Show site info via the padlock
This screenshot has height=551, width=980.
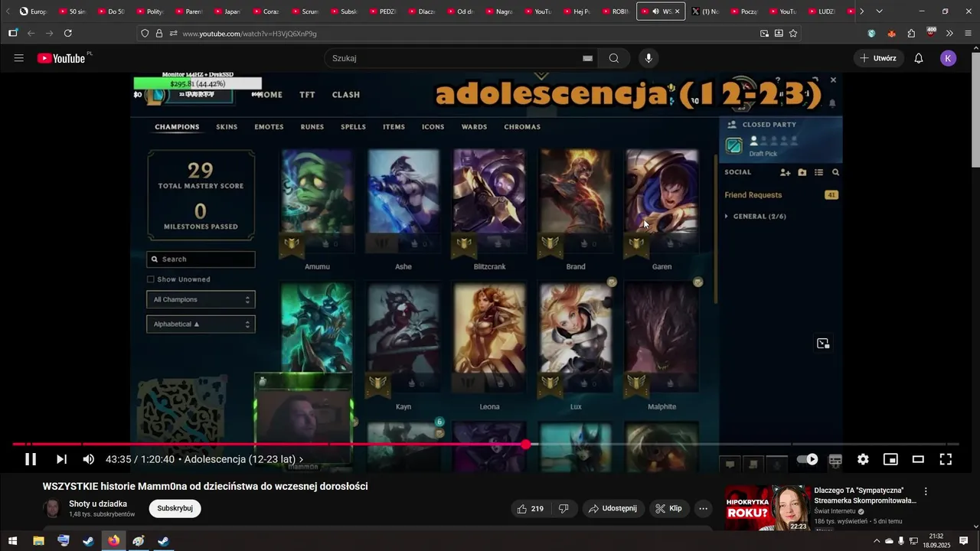tap(159, 34)
